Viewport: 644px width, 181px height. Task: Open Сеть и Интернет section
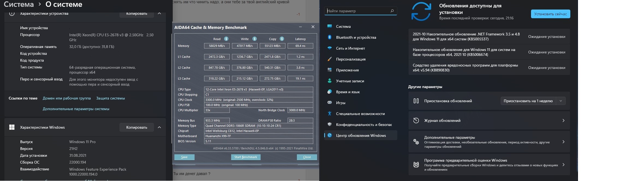pos(360,48)
